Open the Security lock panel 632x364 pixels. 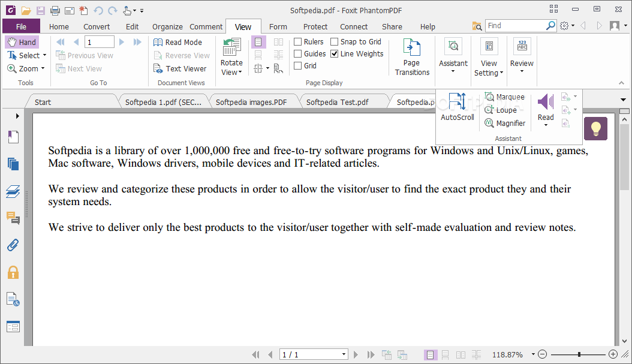(x=13, y=272)
